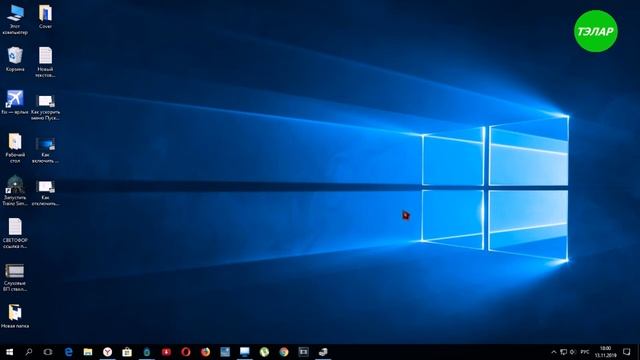Viewport: 640px width, 360px height.
Task: Open the volume control in tray
Action: (x=573, y=352)
